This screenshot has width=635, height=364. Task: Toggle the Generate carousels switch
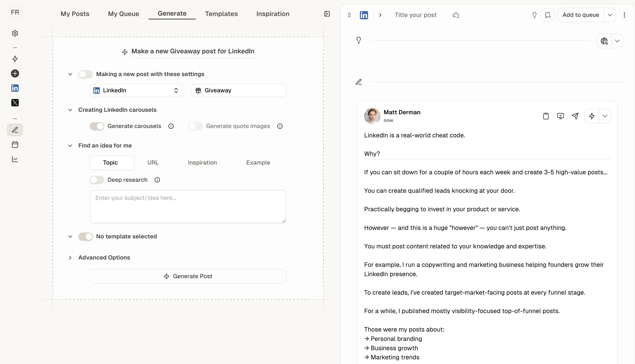[x=97, y=126]
